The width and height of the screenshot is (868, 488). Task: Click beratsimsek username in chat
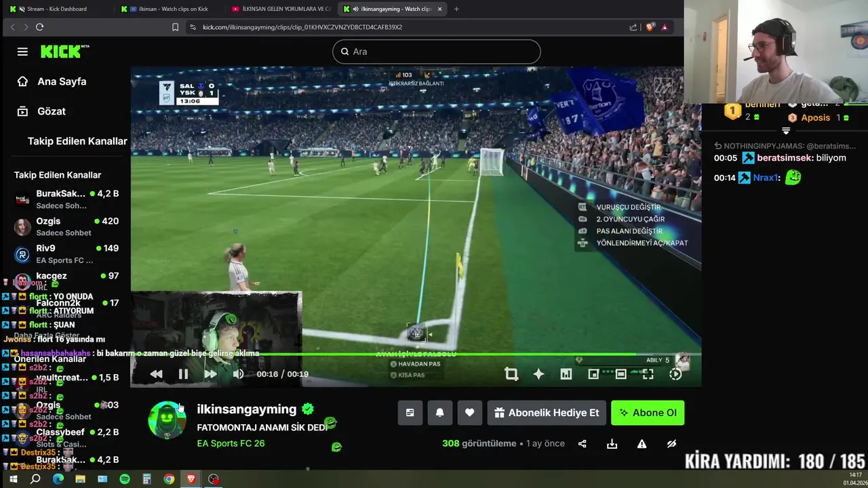(x=785, y=158)
